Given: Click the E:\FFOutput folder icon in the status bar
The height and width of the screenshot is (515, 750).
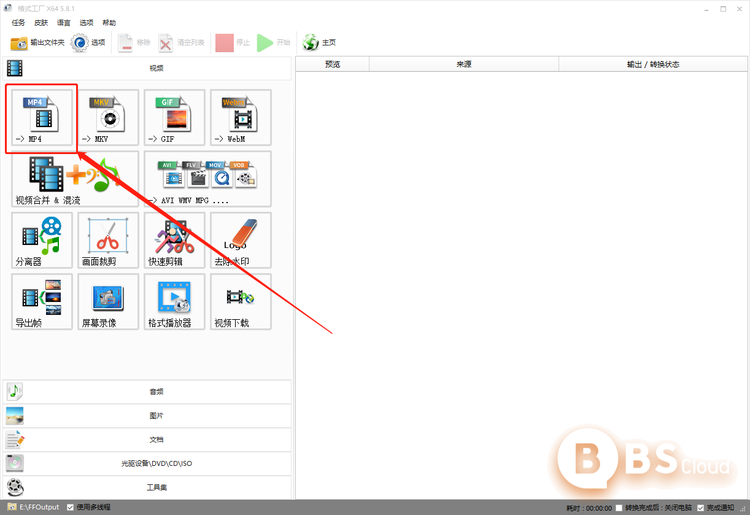Looking at the screenshot, I should pos(12,507).
